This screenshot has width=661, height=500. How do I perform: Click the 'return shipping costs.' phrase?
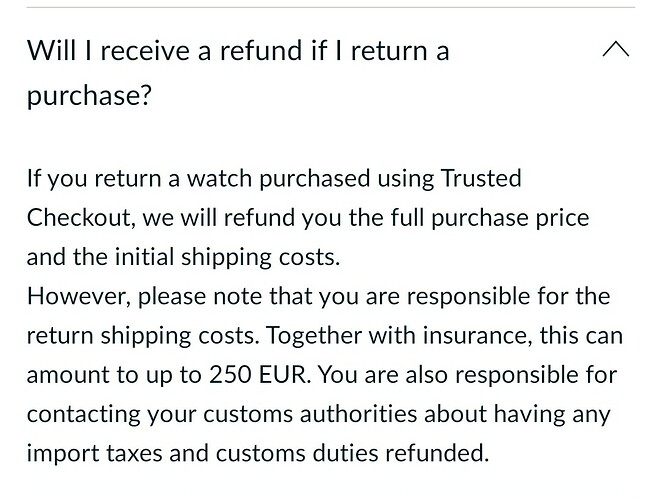coord(143,336)
